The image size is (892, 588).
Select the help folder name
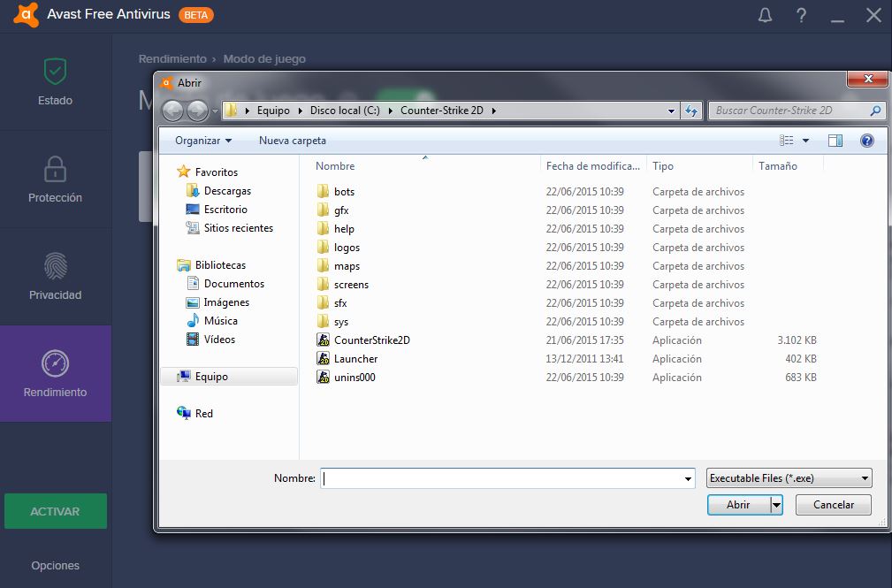pyautogui.click(x=344, y=229)
